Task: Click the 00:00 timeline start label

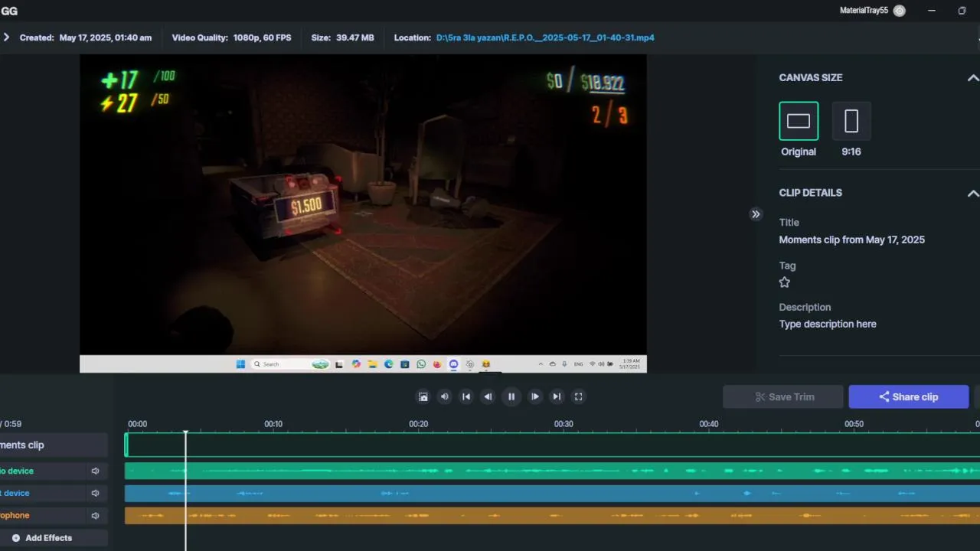Action: tap(137, 424)
